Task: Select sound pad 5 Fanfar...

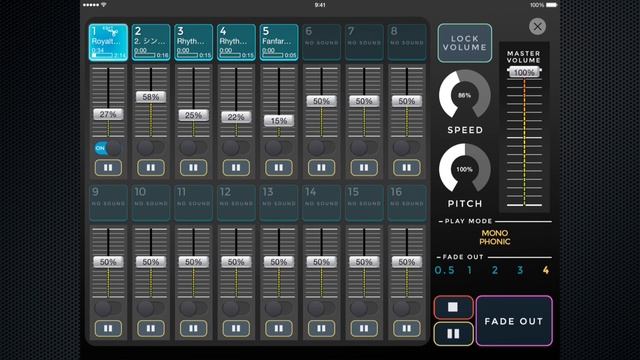Action: coord(279,42)
